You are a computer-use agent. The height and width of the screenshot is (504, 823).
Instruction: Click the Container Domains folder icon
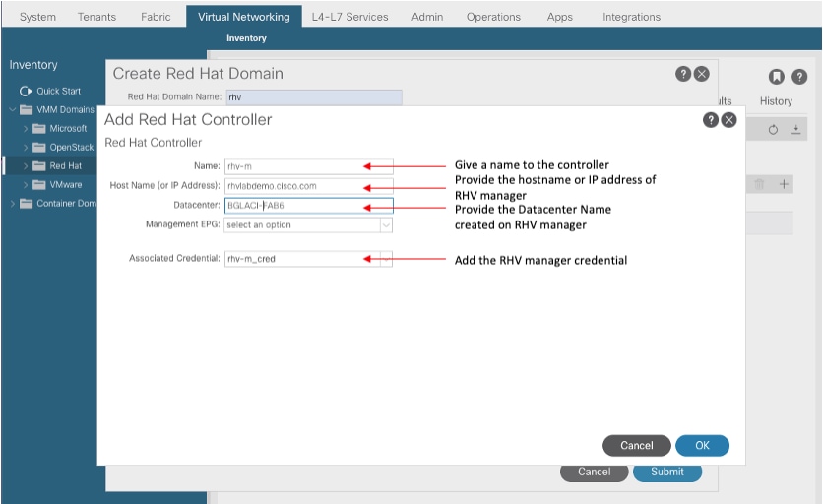pos(27,204)
